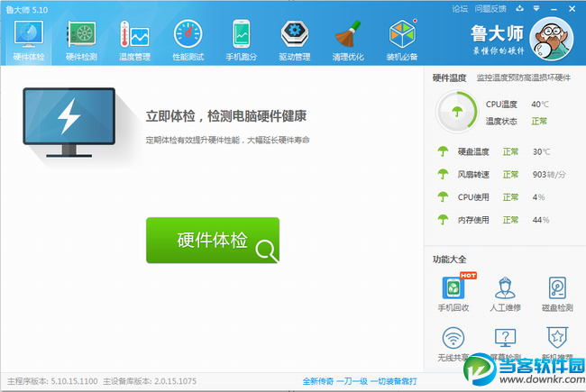Click the CPU temperature circular gauge

point(457,112)
